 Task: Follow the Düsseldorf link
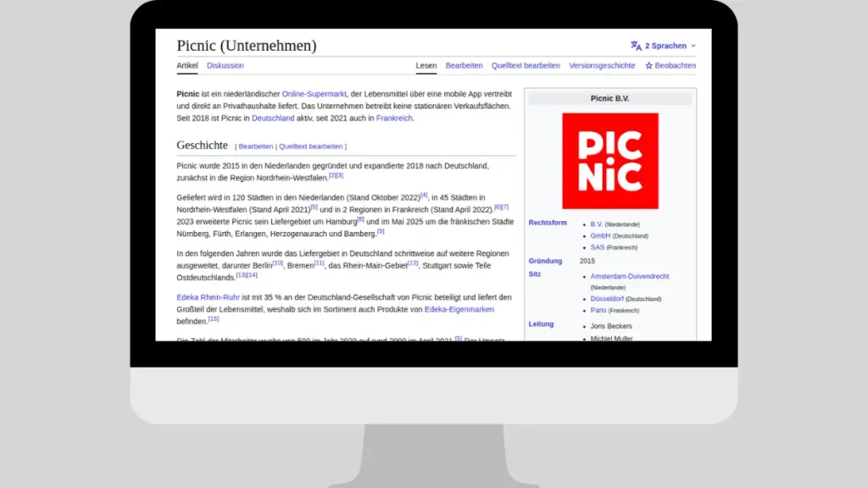[x=607, y=299]
